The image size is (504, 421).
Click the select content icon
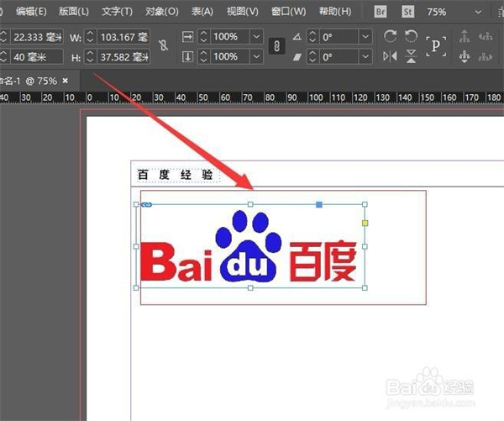(x=465, y=56)
